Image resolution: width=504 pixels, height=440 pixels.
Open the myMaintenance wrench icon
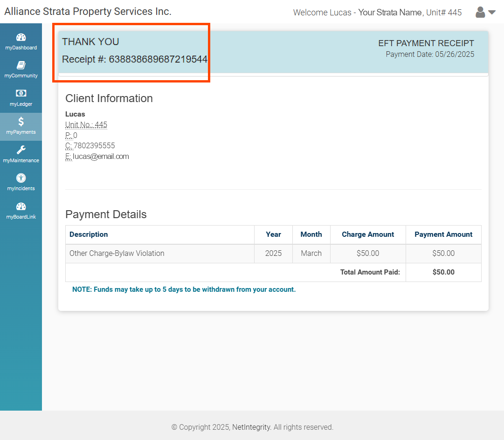21,150
